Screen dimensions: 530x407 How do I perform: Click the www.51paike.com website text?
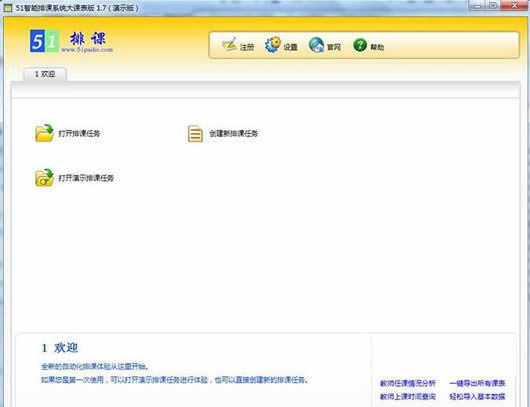(x=87, y=50)
